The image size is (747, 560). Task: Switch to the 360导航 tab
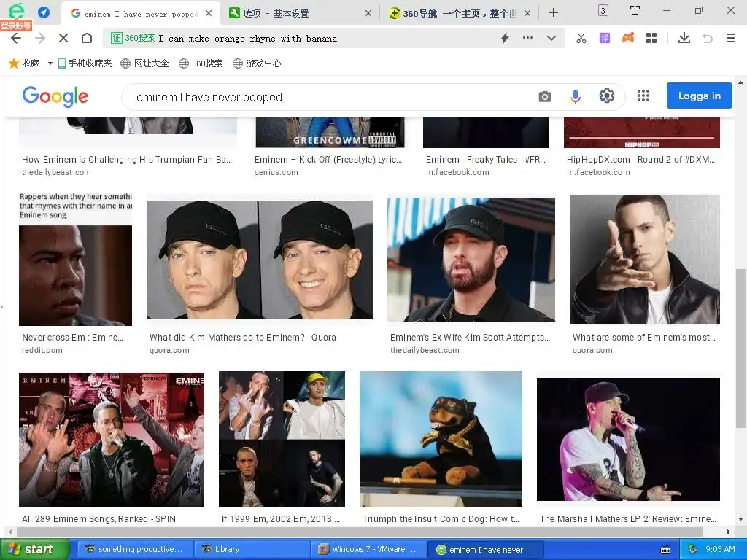(460, 13)
